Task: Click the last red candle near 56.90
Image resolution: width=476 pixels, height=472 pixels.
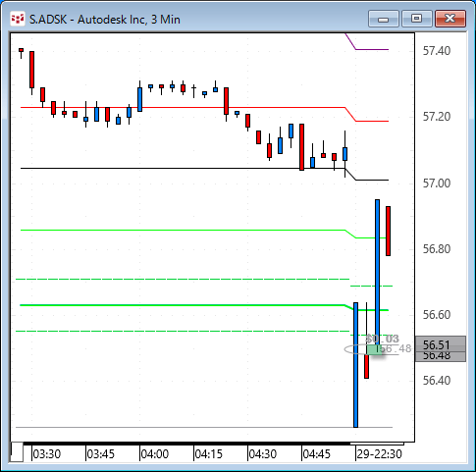Action: [x=388, y=231]
